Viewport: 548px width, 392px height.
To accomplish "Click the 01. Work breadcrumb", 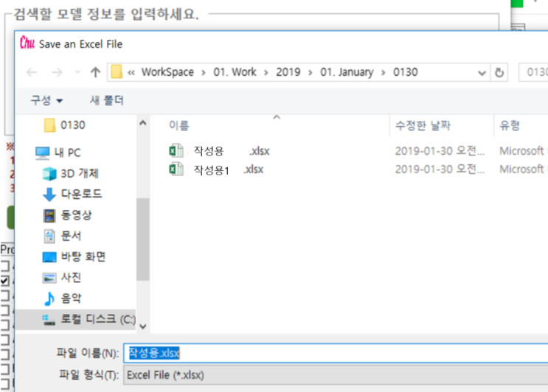I will (235, 72).
